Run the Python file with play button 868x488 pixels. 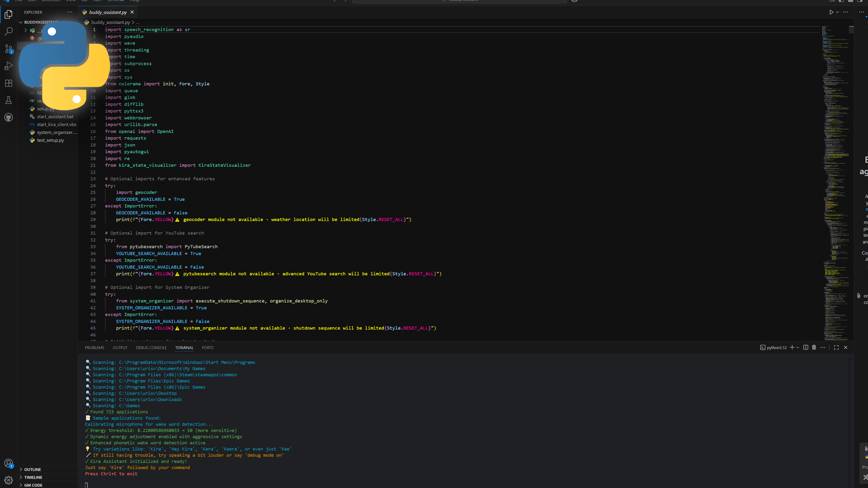(831, 12)
